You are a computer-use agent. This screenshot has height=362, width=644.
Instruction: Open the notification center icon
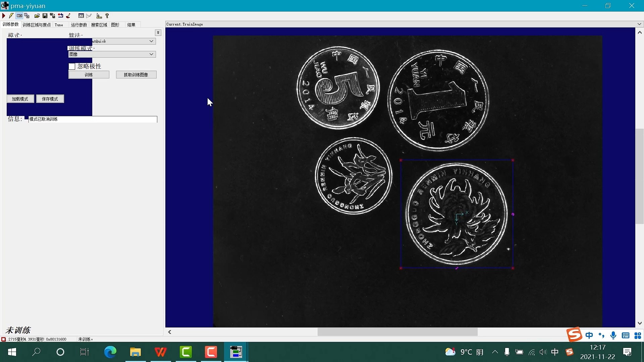pyautogui.click(x=627, y=352)
